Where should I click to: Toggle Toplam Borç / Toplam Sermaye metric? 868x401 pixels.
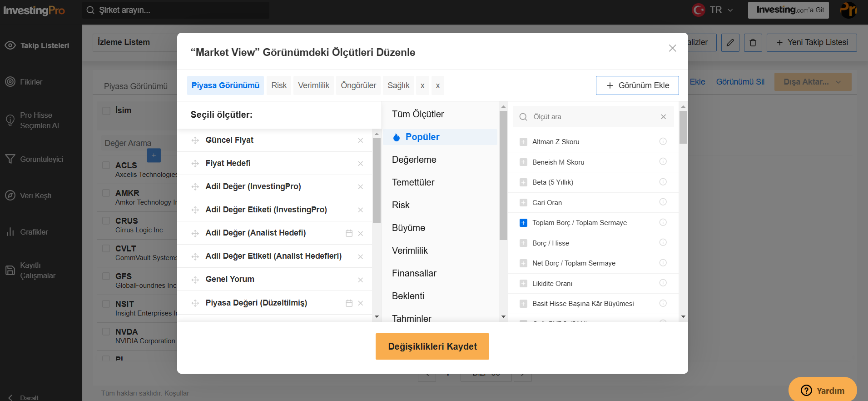pyautogui.click(x=523, y=223)
